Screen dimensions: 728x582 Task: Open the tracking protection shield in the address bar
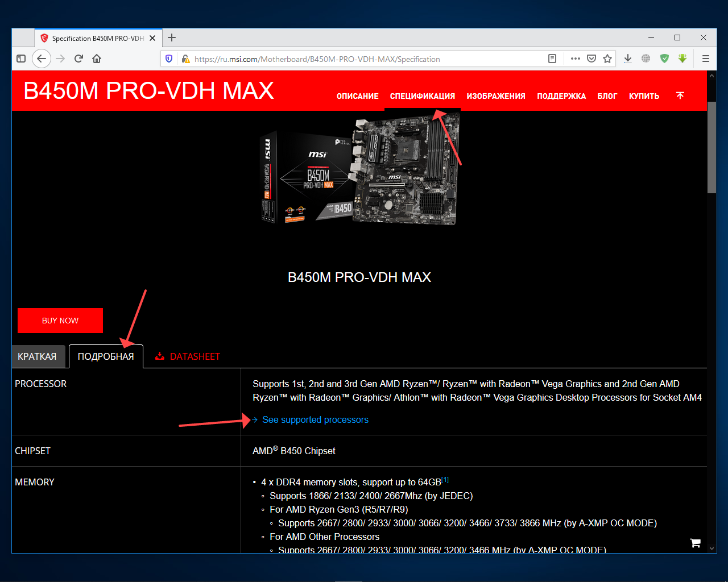169,59
